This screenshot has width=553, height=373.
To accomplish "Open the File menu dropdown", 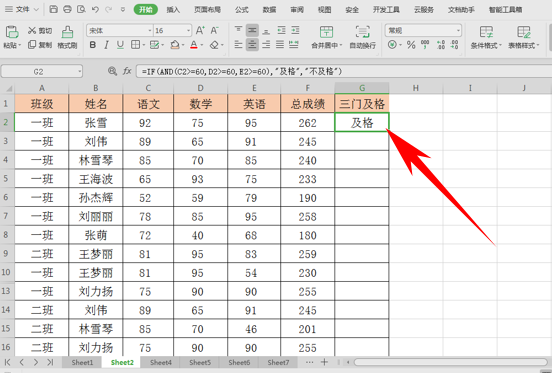I will [x=22, y=10].
